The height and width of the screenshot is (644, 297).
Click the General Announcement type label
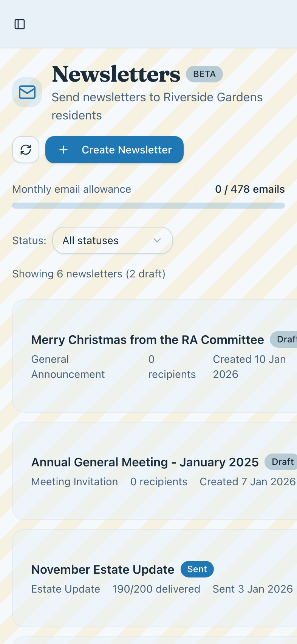pyautogui.click(x=68, y=367)
